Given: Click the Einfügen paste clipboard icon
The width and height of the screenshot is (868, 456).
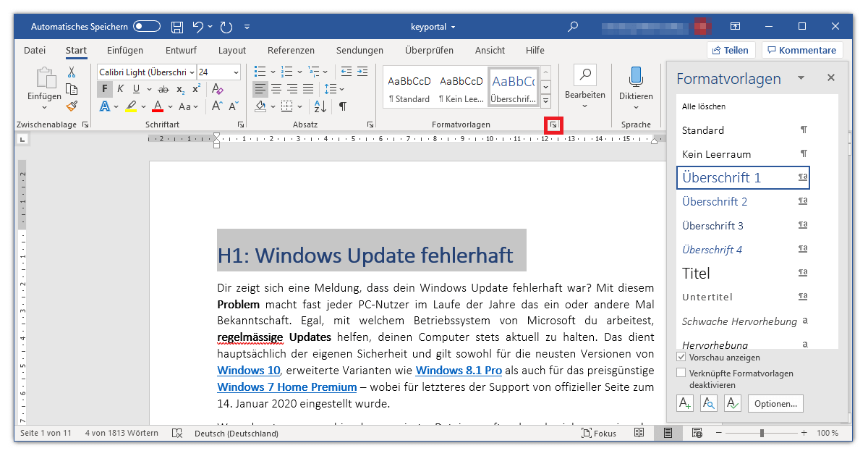Looking at the screenshot, I should pos(45,78).
